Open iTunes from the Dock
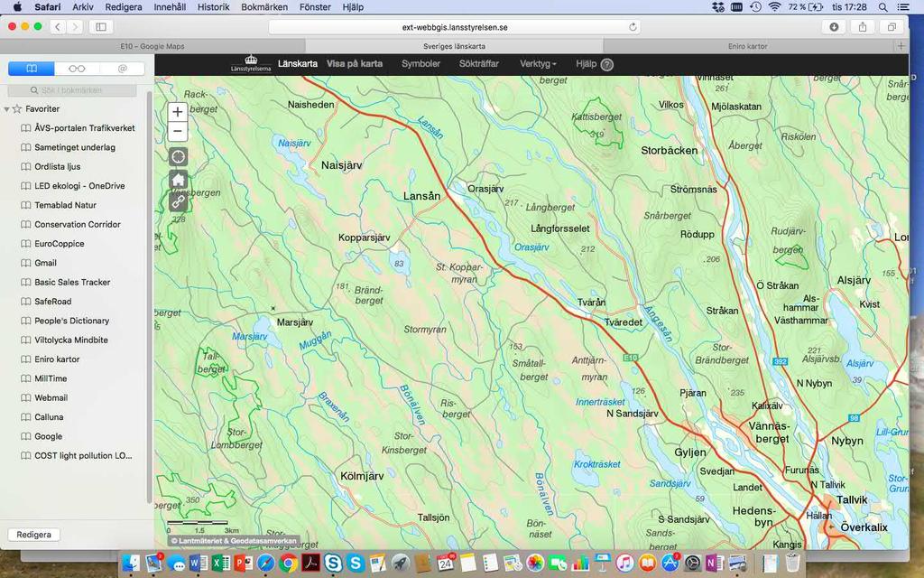The height and width of the screenshot is (578, 924). (x=624, y=564)
